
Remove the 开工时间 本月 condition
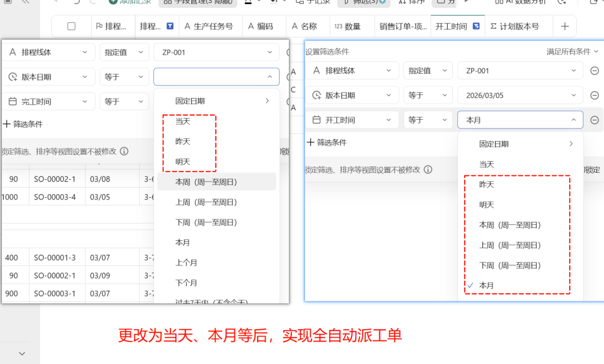595,120
